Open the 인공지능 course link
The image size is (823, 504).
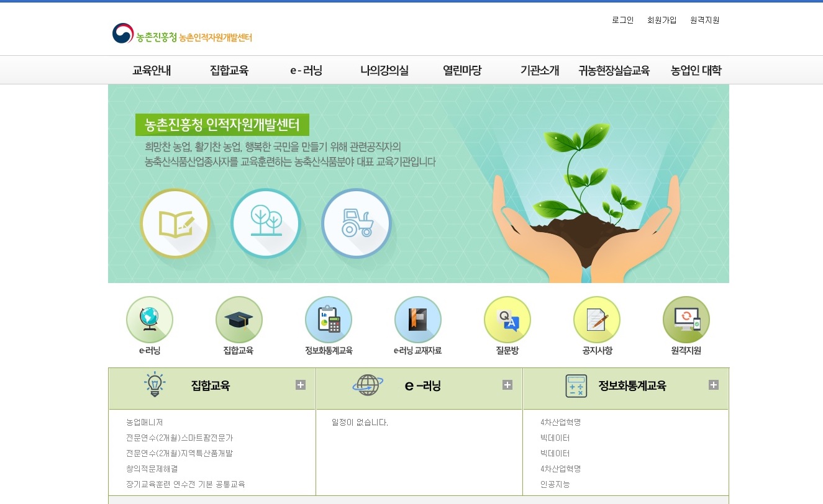click(x=555, y=484)
